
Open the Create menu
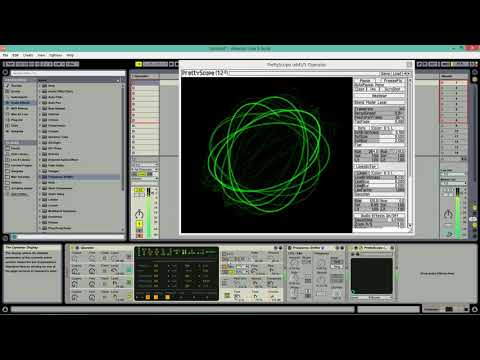(28, 55)
